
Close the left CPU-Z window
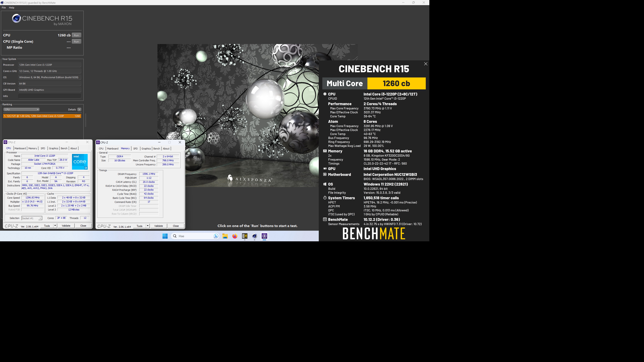(87, 142)
